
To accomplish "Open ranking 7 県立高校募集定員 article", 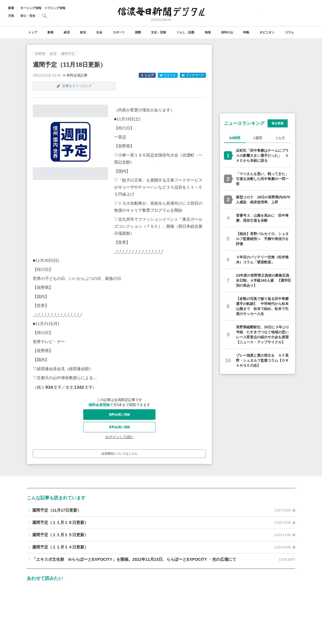I will click(258, 280).
